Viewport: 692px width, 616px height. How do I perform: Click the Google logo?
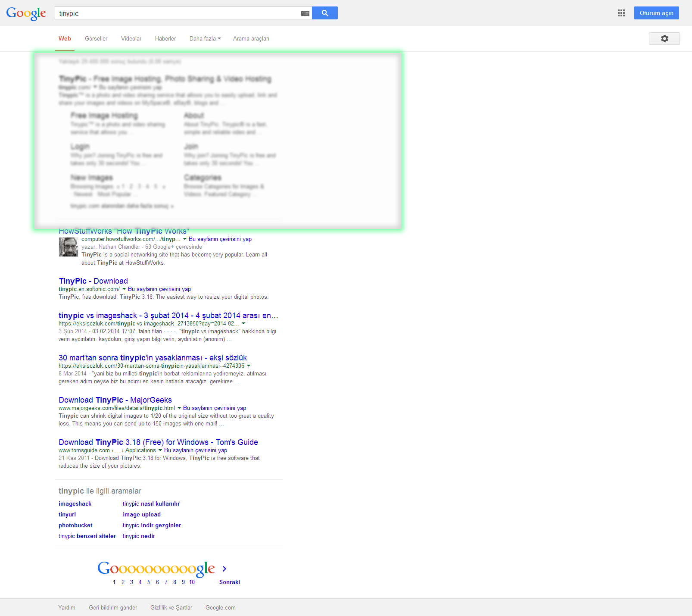tap(26, 13)
